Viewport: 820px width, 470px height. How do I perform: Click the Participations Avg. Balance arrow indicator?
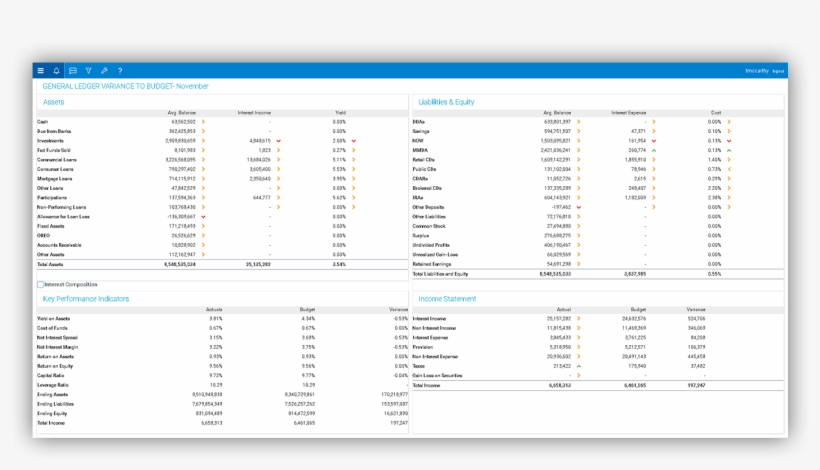pyautogui.click(x=203, y=198)
